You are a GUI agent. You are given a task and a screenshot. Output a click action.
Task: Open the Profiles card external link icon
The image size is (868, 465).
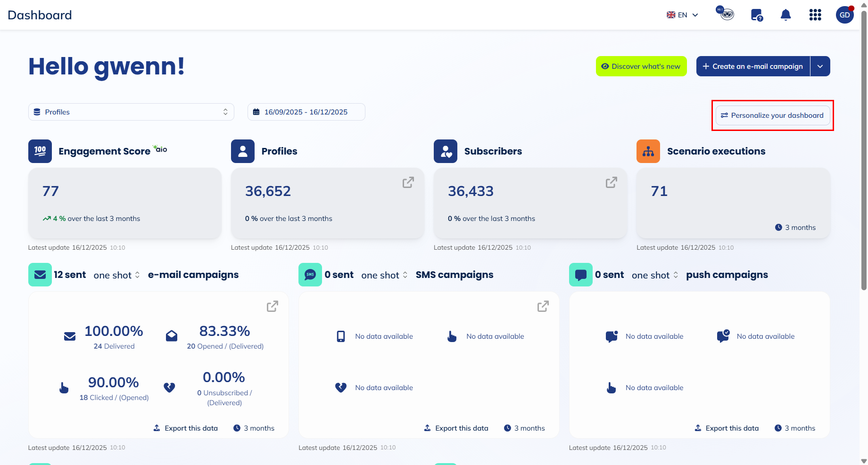tap(408, 182)
